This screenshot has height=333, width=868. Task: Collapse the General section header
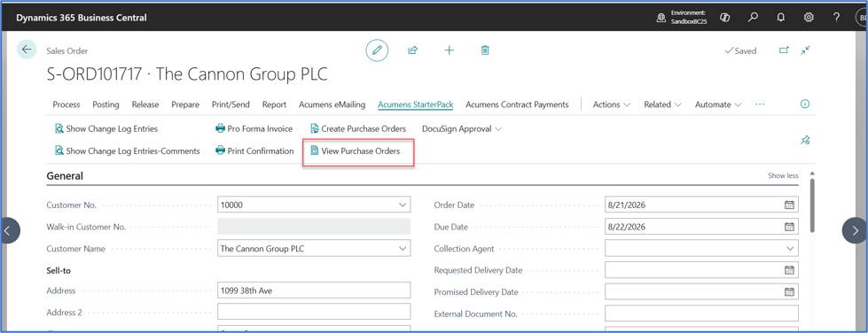pos(65,176)
